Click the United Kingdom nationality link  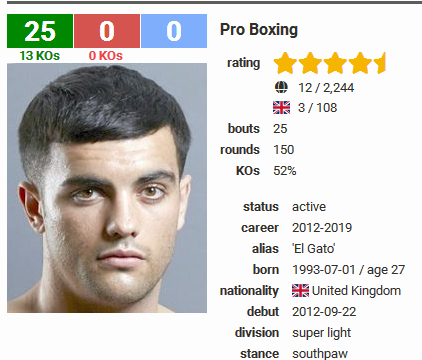356,291
